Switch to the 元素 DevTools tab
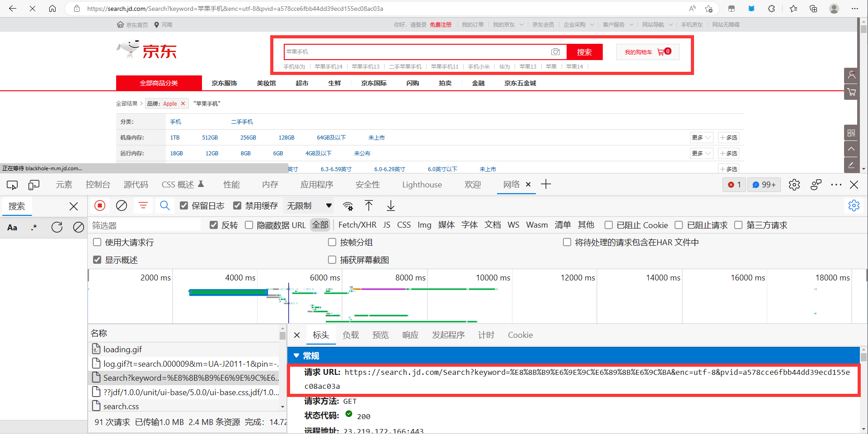This screenshot has height=434, width=868. click(x=64, y=185)
